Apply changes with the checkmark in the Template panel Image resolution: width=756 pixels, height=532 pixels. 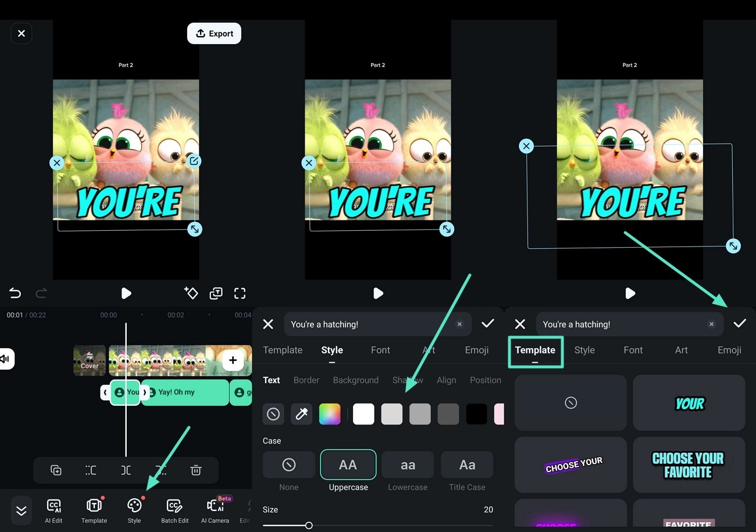coord(740,324)
